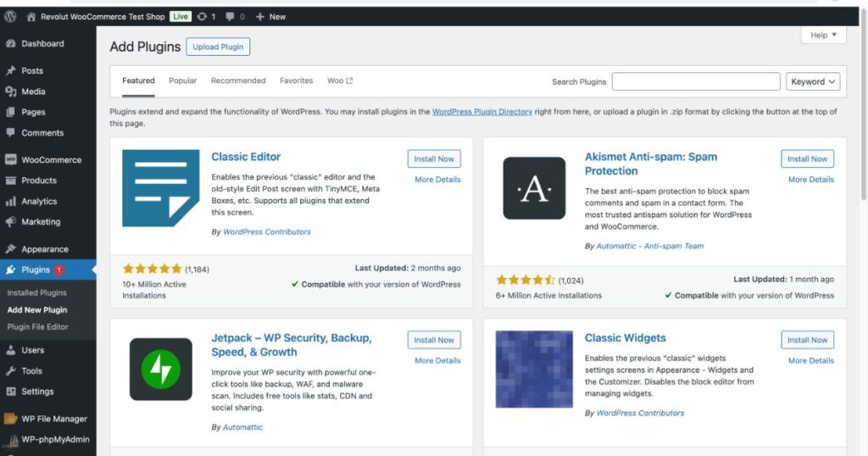The width and height of the screenshot is (868, 456).
Task: Click the Upload Plugin button
Action: (218, 47)
